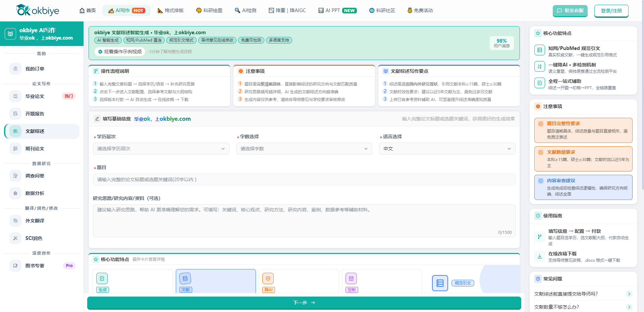Open 科研社区 navigation item

[382, 10]
